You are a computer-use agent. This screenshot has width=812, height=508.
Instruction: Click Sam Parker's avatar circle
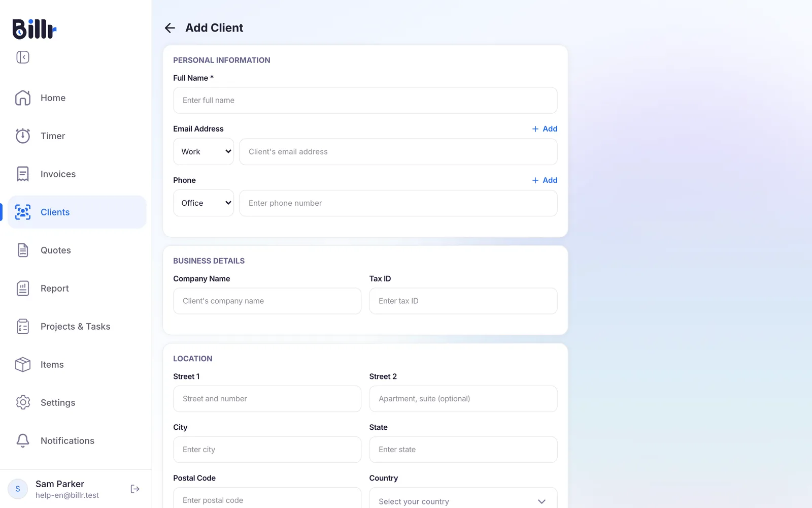(x=18, y=489)
